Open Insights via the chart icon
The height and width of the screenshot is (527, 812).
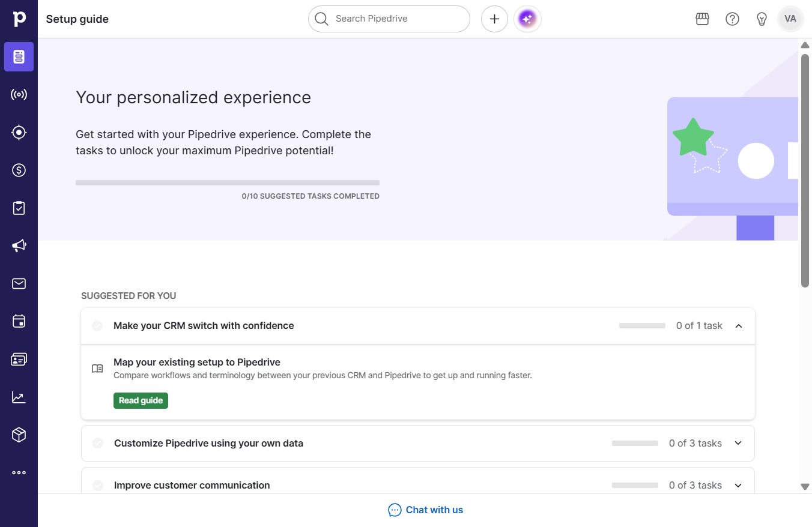19,397
